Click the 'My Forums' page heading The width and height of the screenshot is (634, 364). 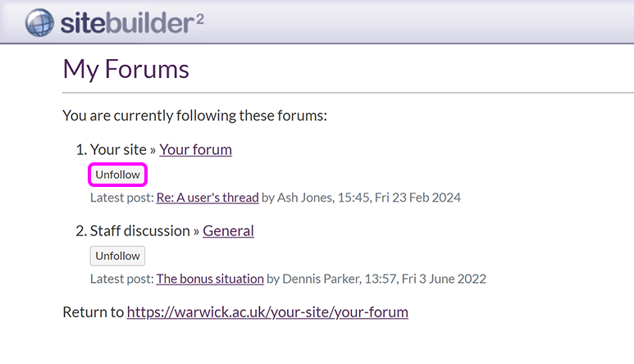pyautogui.click(x=125, y=69)
